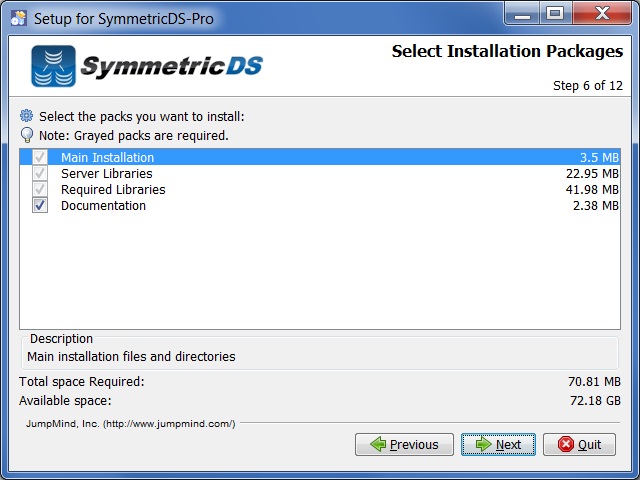Click the 'Note: Grayed packs are required.' text

tap(134, 135)
